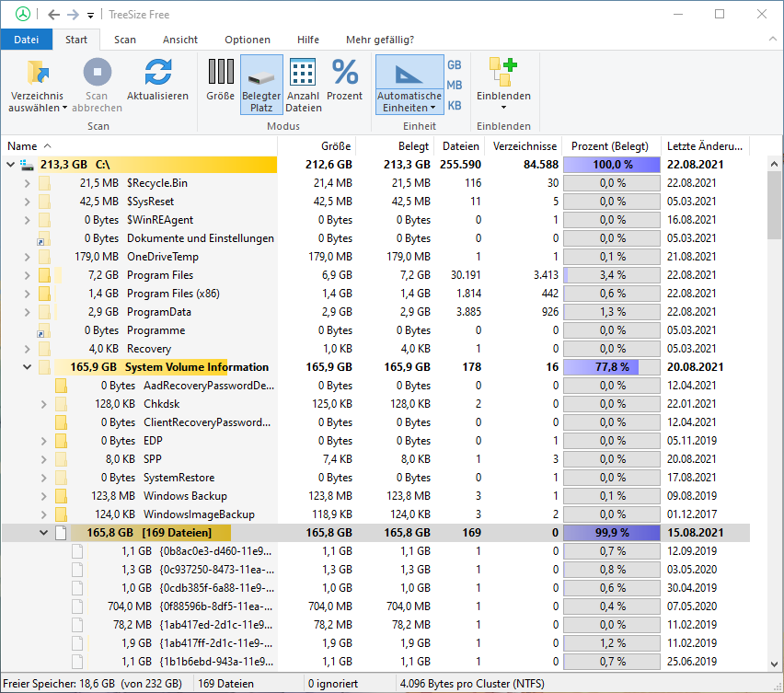Click the back navigation arrow in title bar
Image resolution: width=784 pixels, height=693 pixels.
click(53, 15)
